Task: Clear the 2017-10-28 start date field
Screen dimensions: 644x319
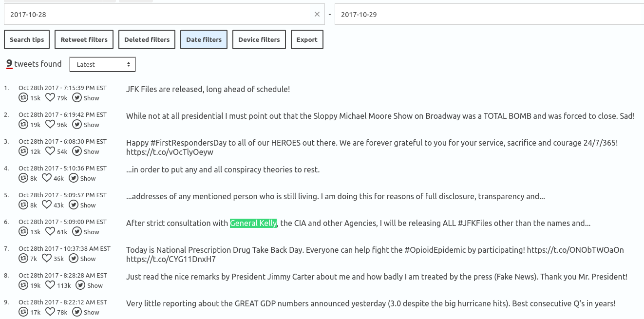Action: pyautogui.click(x=317, y=14)
